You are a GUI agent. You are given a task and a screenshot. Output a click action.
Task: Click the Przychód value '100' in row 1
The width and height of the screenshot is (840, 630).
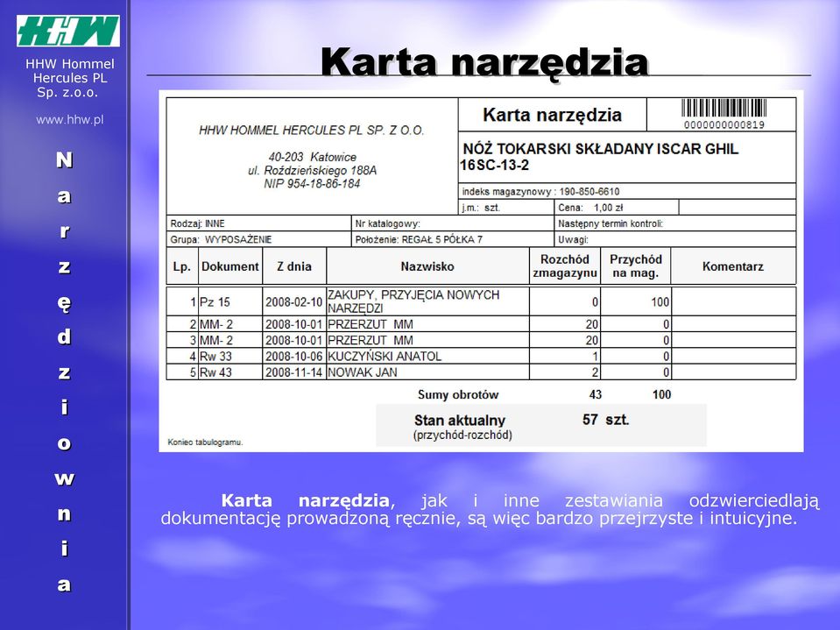point(636,301)
